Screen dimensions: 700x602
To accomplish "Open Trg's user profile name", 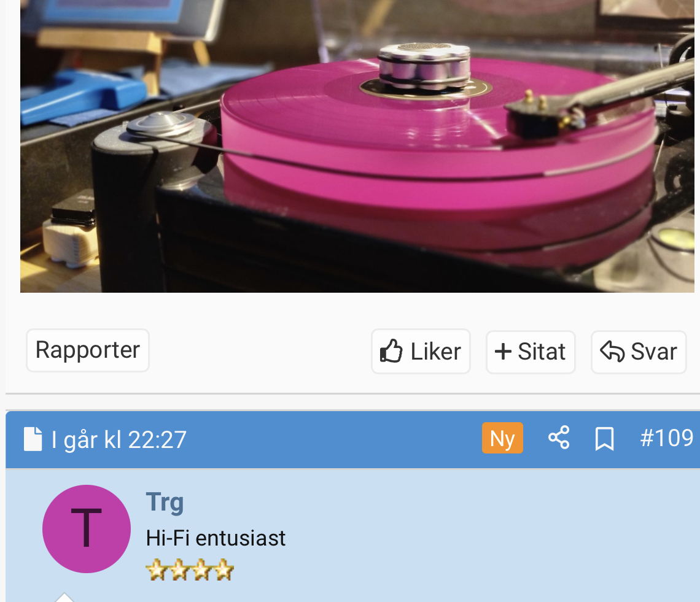I will click(x=165, y=503).
